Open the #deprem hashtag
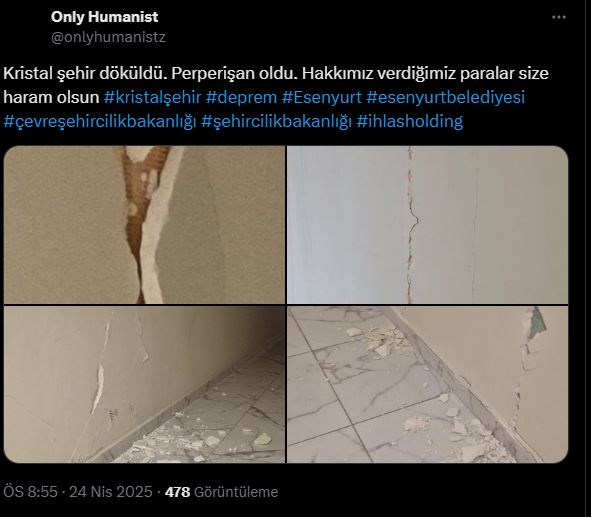This screenshot has height=517, width=591. click(x=241, y=97)
